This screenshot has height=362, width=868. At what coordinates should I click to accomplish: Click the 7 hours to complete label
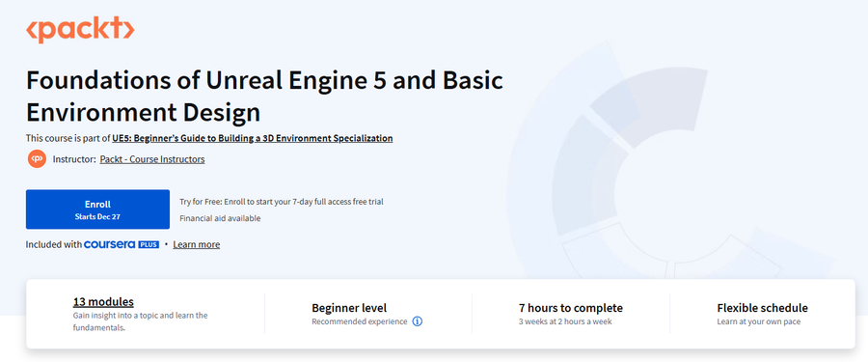[x=571, y=308]
